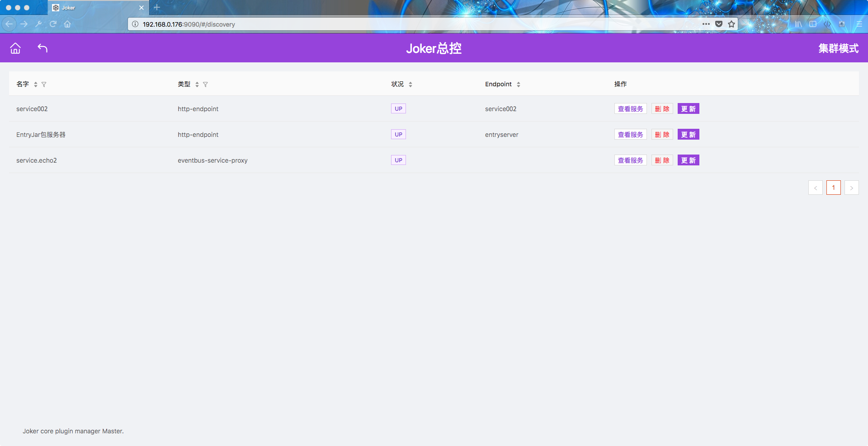Click 删除 for EntryJar包服务器
868x446 pixels.
[662, 134]
